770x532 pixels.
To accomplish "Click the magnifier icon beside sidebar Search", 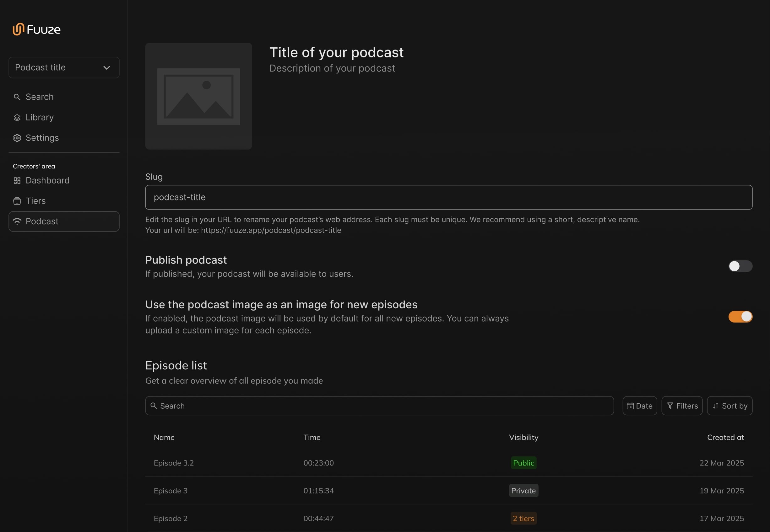I will tap(17, 97).
